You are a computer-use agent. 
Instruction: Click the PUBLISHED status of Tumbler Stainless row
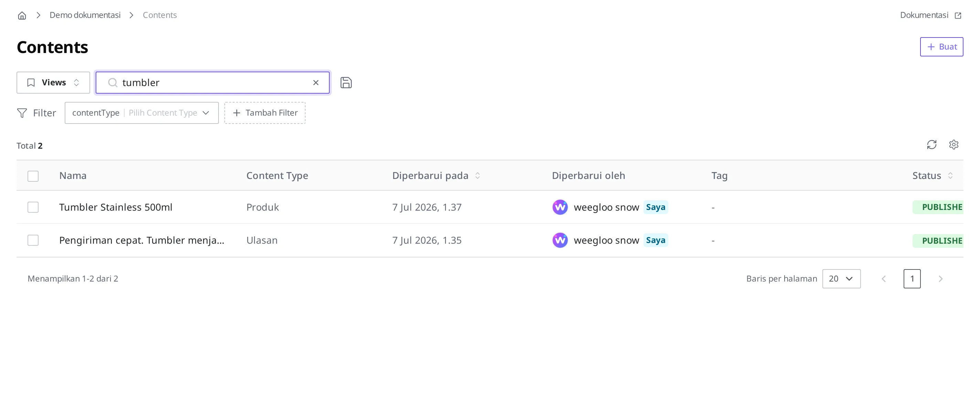tap(937, 207)
